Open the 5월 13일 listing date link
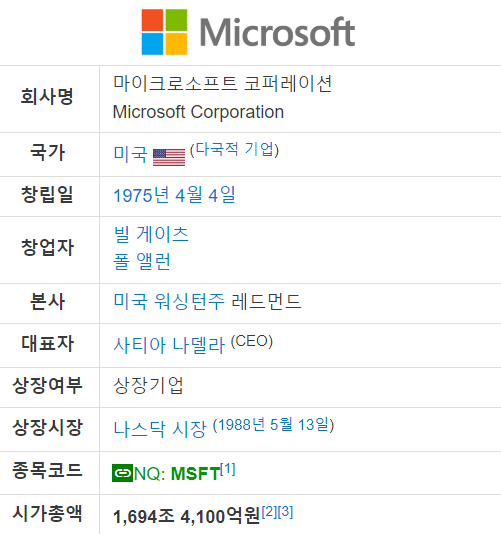This screenshot has height=534, width=501. tap(300, 425)
